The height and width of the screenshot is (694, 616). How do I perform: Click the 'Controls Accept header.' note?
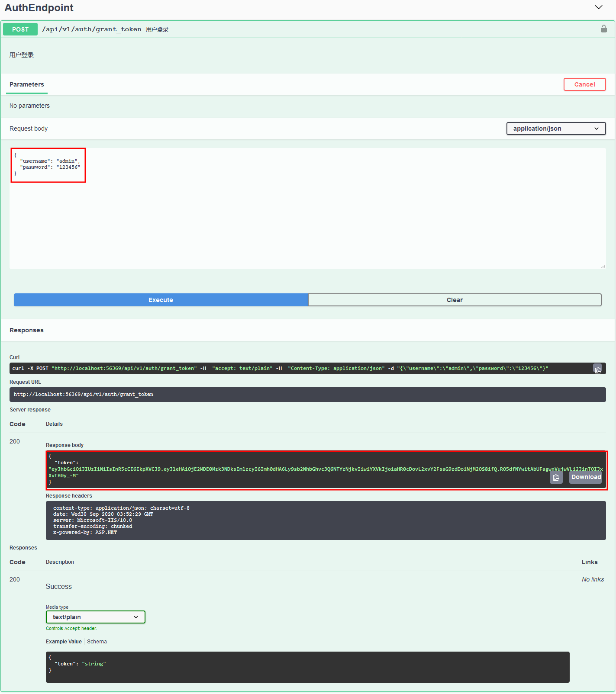click(71, 628)
